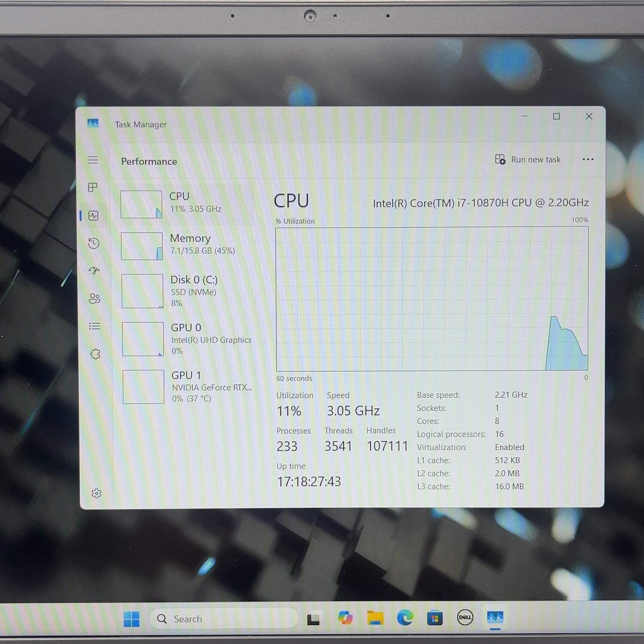Minimize the Task Manager window
This screenshot has height=644, width=644.
tap(525, 116)
